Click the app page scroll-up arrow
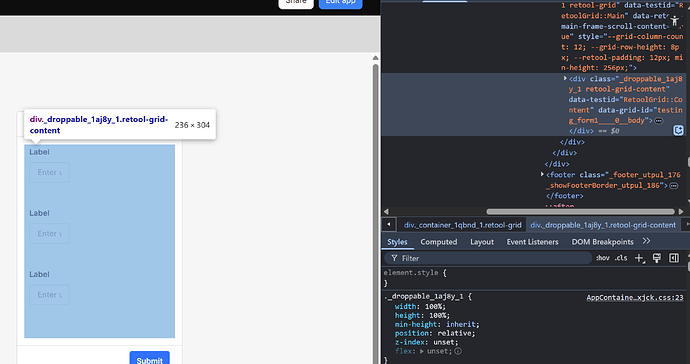 click(375, 58)
